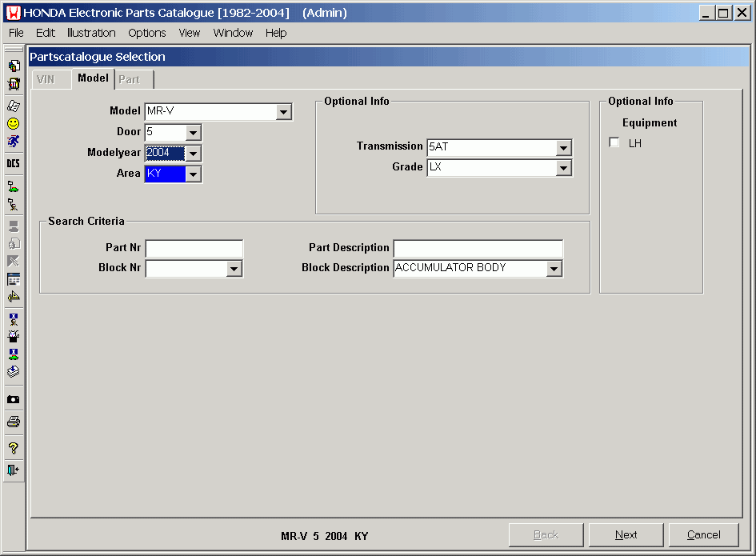Switch to the Part tab
Image resolution: width=756 pixels, height=556 pixels.
point(134,79)
